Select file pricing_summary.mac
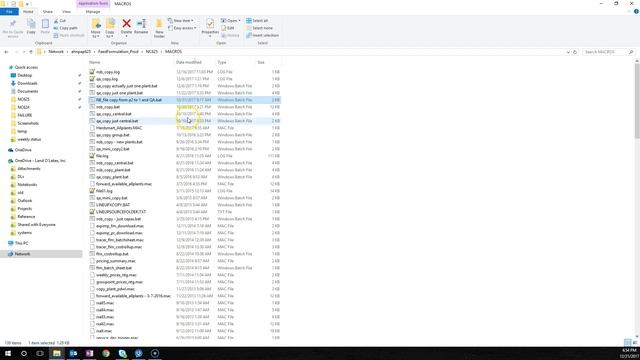Image resolution: width=640 pixels, height=360 pixels. 116,261
